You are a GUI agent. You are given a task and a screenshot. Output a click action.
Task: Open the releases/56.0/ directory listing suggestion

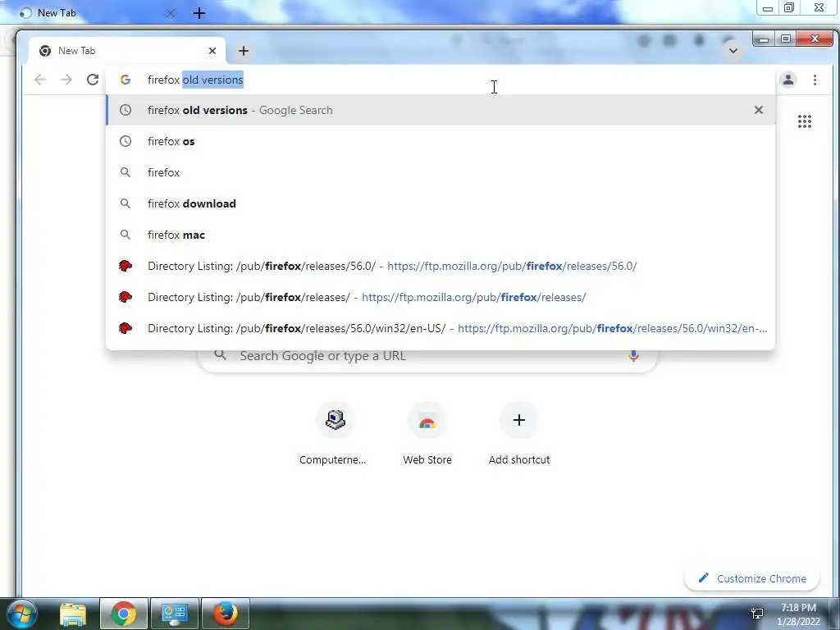click(x=441, y=266)
